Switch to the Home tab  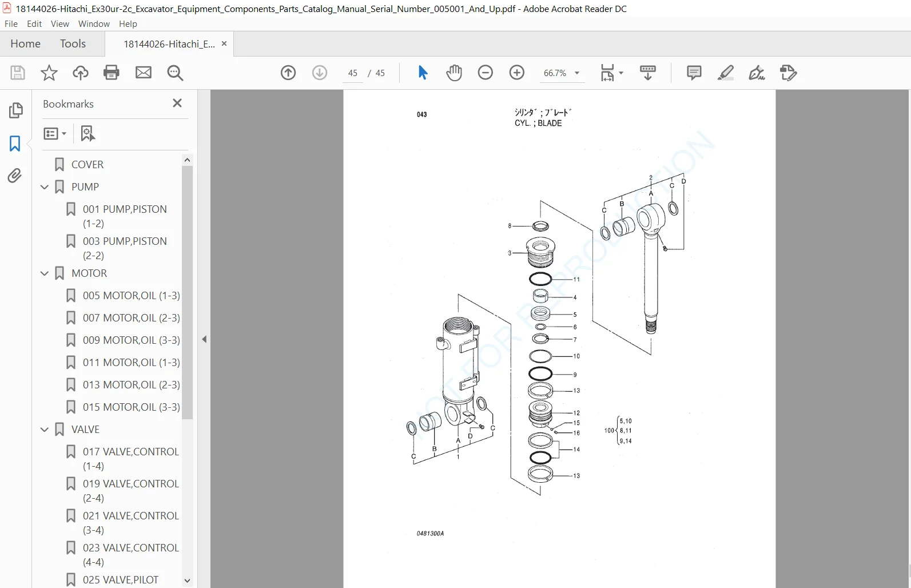26,43
